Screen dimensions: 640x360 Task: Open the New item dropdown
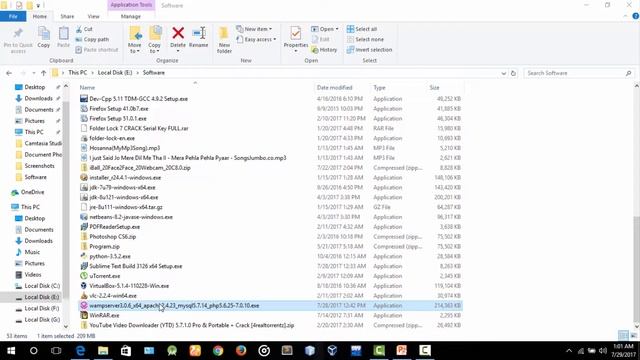(254, 29)
